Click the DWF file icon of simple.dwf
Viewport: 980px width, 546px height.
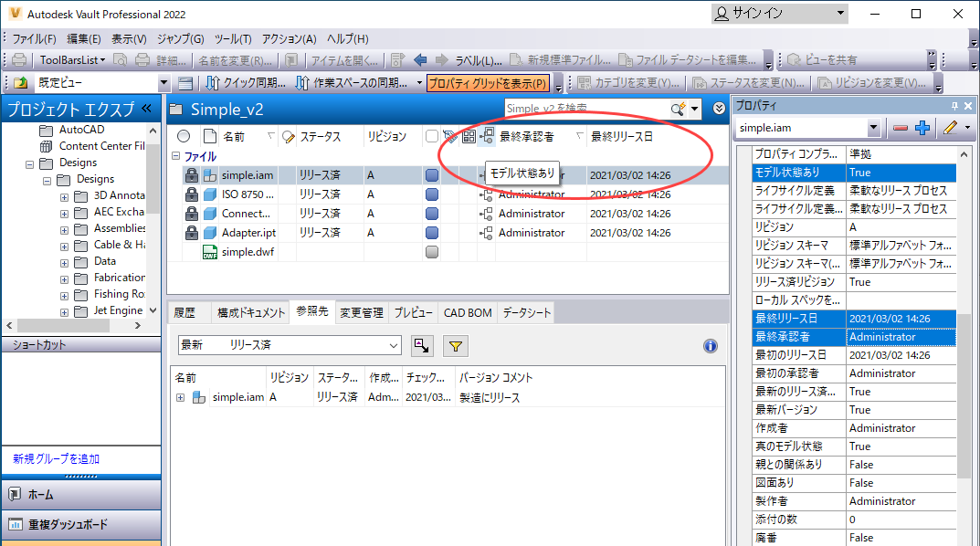(210, 252)
